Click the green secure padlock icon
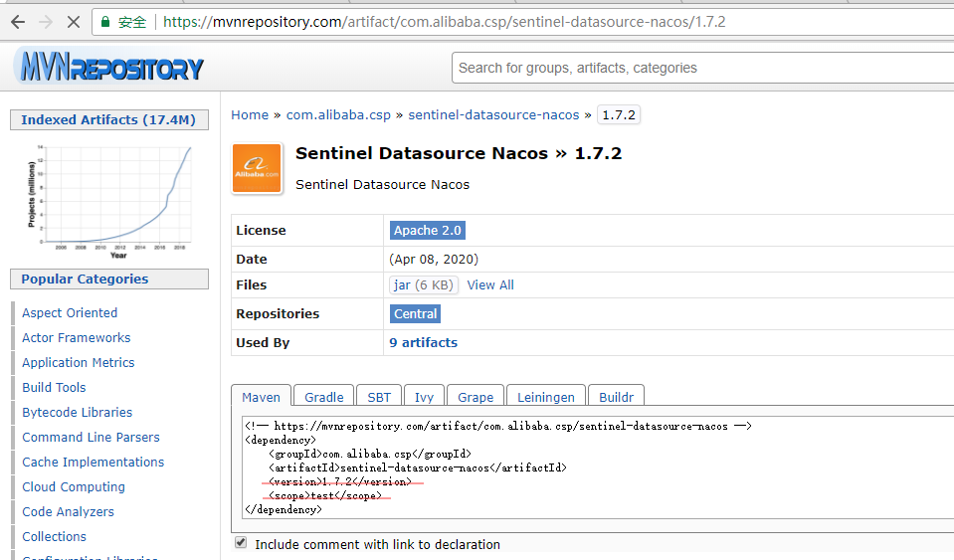Screen dimensions: 954x560 tap(105, 22)
